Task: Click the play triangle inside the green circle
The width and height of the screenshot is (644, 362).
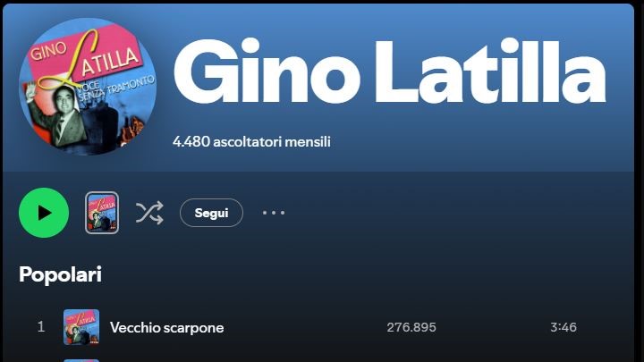Action: [x=45, y=213]
